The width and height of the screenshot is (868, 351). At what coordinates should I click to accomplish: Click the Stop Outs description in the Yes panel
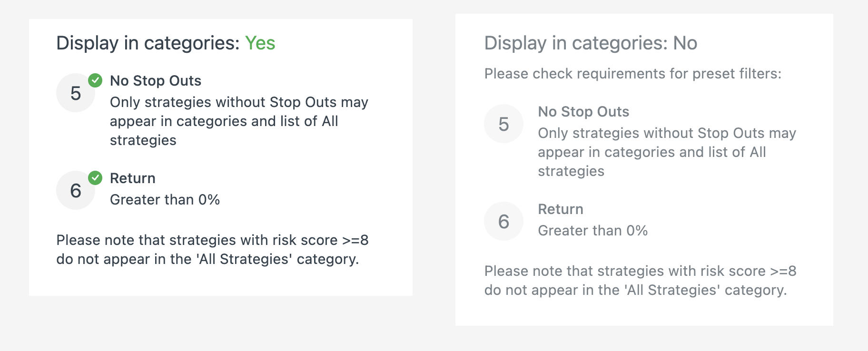pyautogui.click(x=239, y=121)
